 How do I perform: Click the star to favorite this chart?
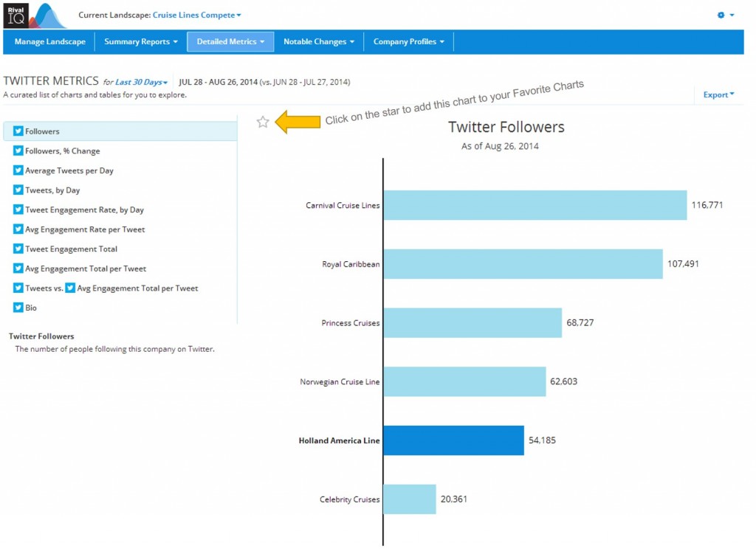(x=263, y=122)
